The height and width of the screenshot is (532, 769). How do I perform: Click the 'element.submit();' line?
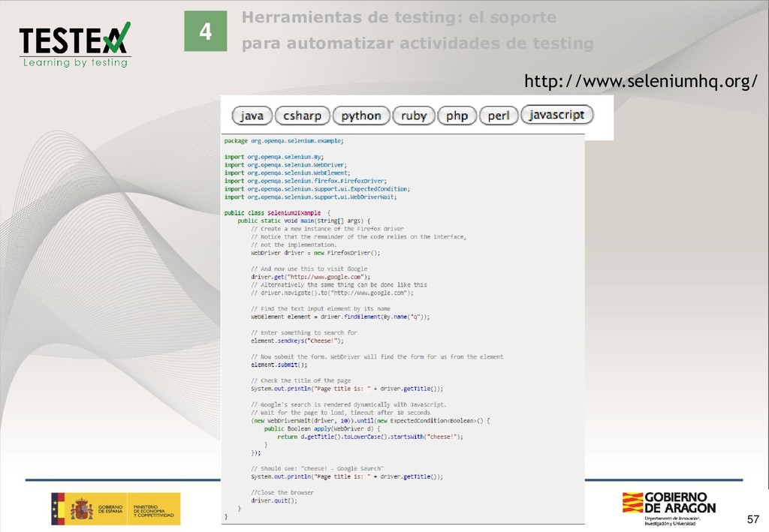[x=279, y=365]
